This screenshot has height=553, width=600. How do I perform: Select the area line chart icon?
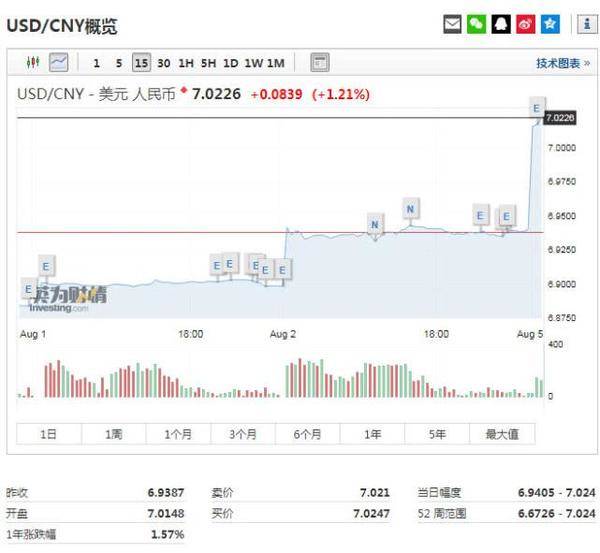click(x=58, y=62)
